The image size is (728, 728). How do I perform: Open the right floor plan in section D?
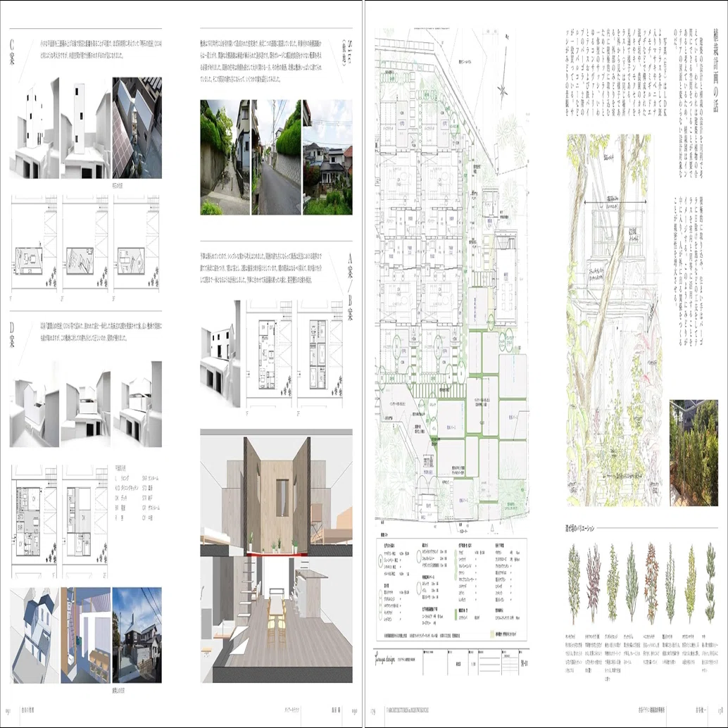point(85,521)
